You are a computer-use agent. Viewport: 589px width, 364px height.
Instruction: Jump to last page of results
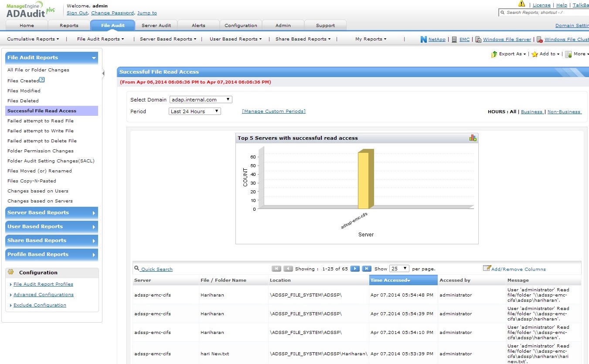367,269
